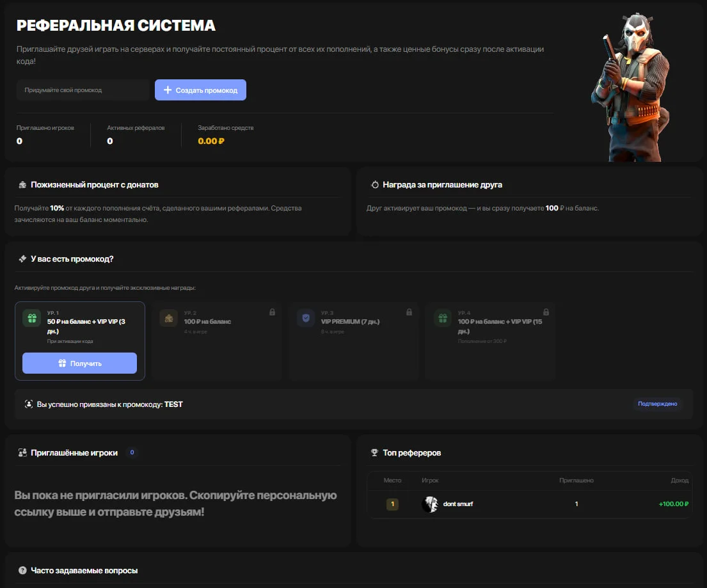The height and width of the screenshot is (588, 707).
Task: Select the masked character artwork
Action: click(x=632, y=88)
